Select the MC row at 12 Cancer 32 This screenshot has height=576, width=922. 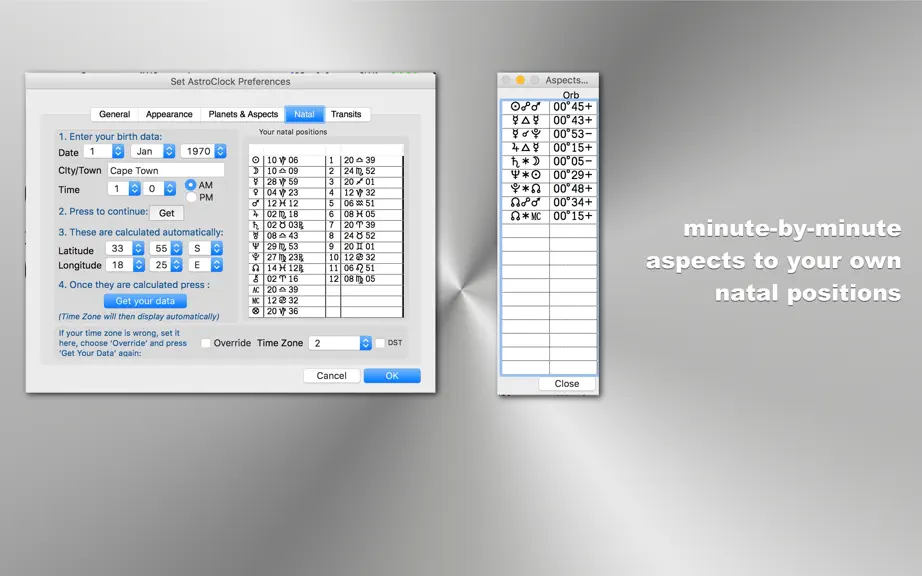click(287, 300)
